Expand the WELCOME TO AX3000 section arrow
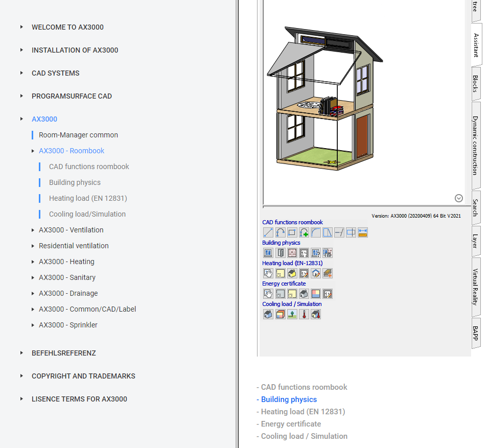Image resolution: width=489 pixels, height=448 pixels. (21, 27)
